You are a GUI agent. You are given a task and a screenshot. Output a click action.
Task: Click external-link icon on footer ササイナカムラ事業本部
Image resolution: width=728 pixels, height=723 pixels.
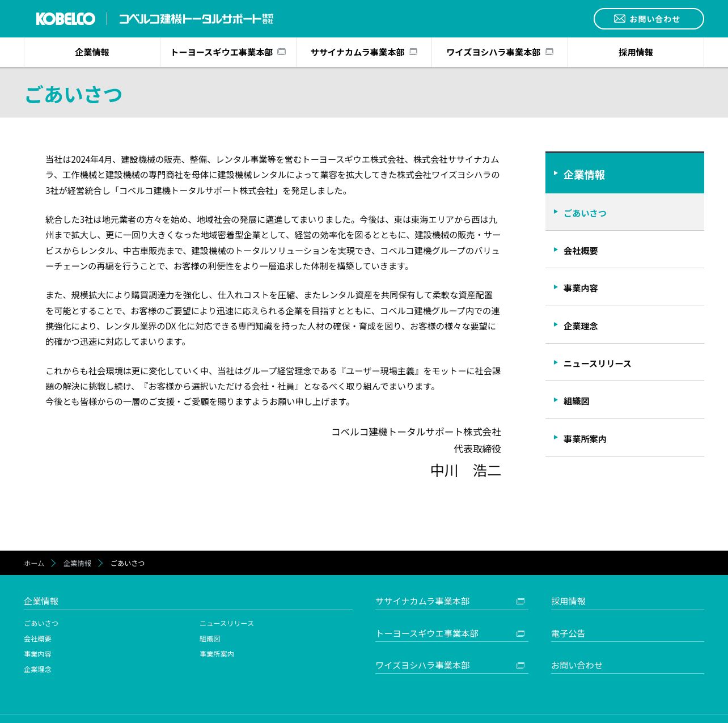(520, 602)
